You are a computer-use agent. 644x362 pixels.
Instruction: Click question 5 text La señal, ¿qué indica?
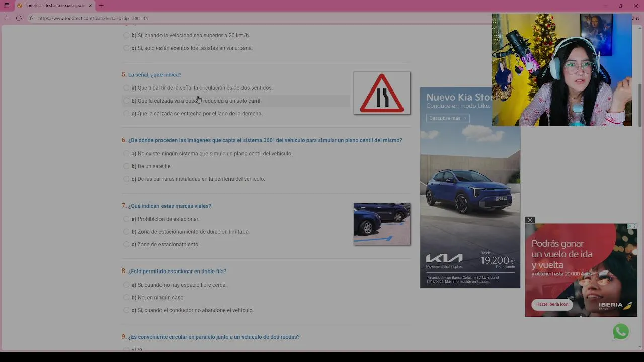(x=154, y=75)
